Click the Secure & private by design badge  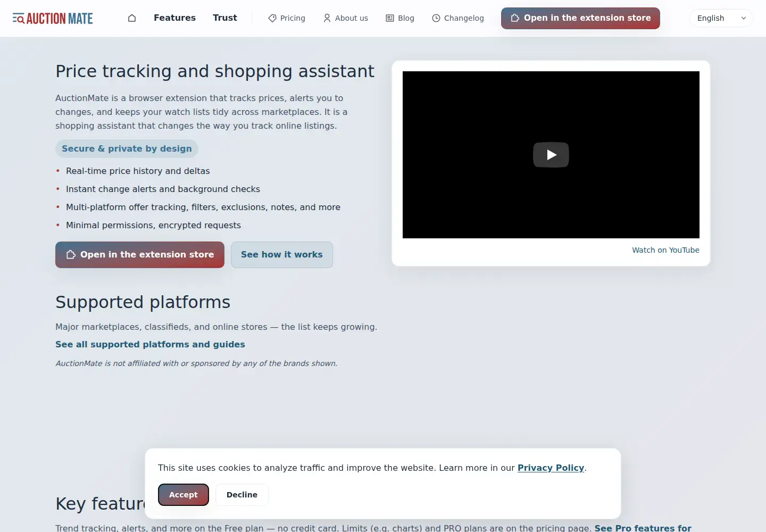tap(127, 149)
